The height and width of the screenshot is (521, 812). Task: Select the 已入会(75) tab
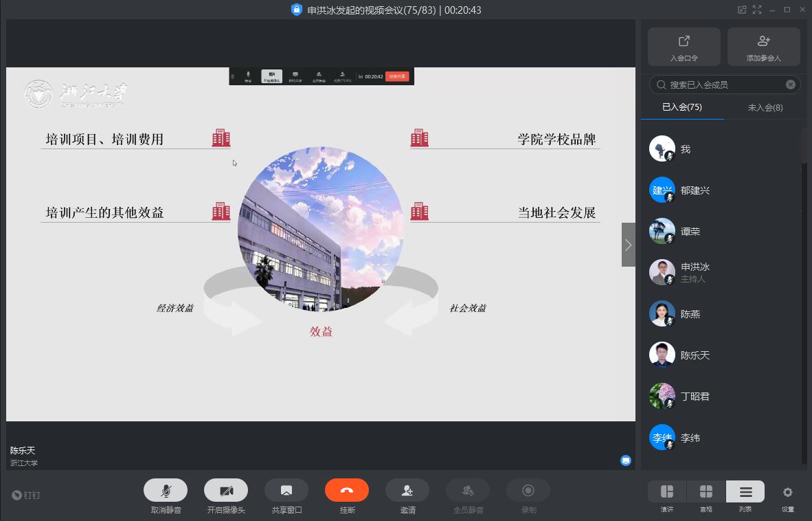[681, 107]
